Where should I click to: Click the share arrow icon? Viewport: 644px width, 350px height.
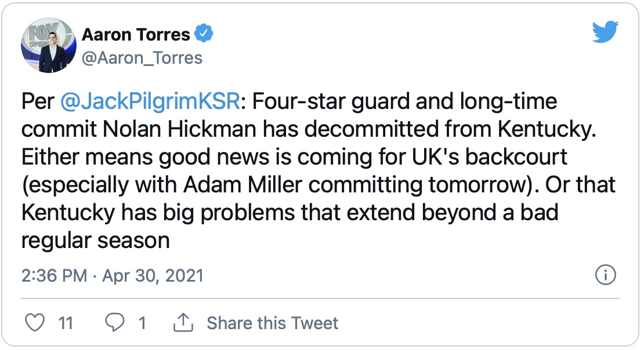pyautogui.click(x=183, y=322)
